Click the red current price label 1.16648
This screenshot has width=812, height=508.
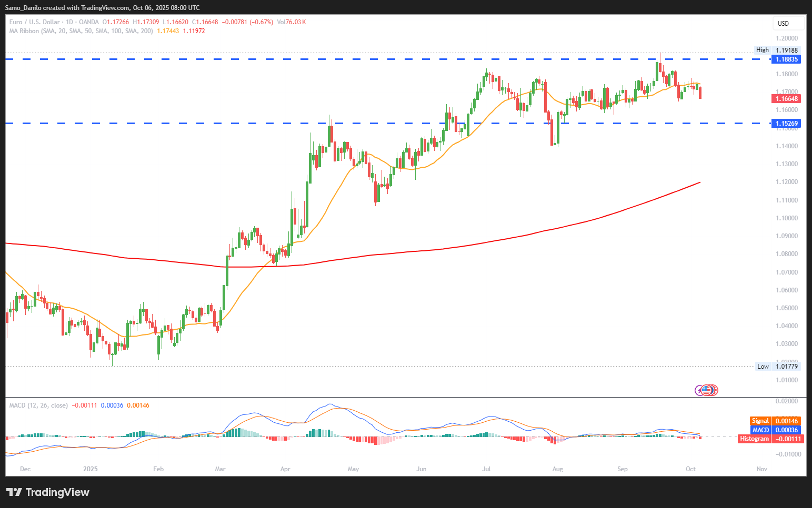(786, 99)
